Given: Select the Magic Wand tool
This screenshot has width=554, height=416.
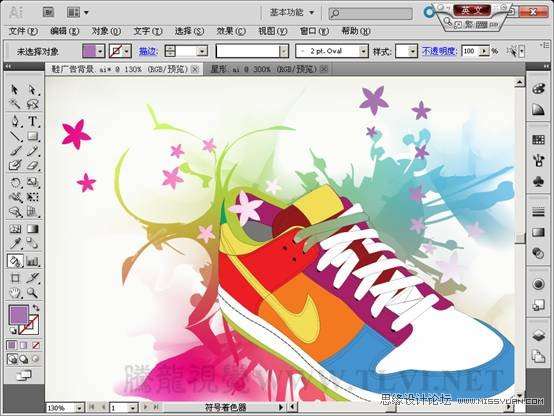Looking at the screenshot, I should point(14,104).
